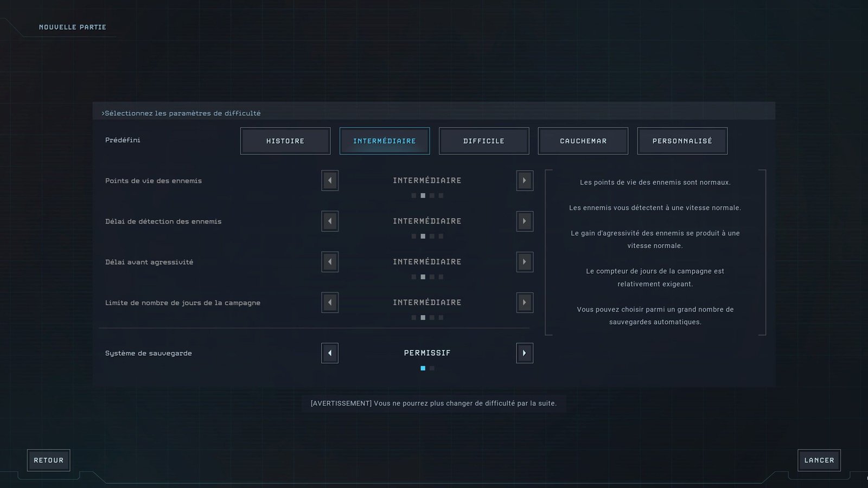Raise the campaign day limit with right arrow
This screenshot has height=488, width=868.
(524, 303)
